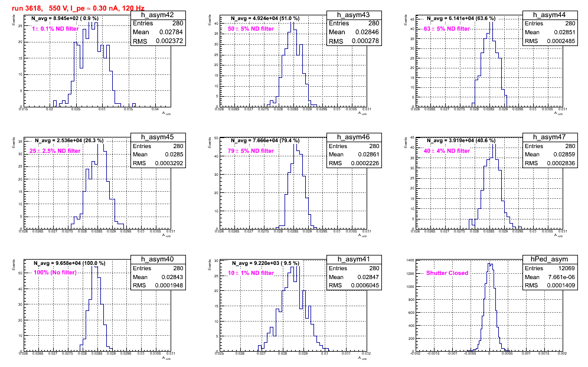
Task: Click the hPed_asym pedestal histogram curve
Action: tap(489, 307)
